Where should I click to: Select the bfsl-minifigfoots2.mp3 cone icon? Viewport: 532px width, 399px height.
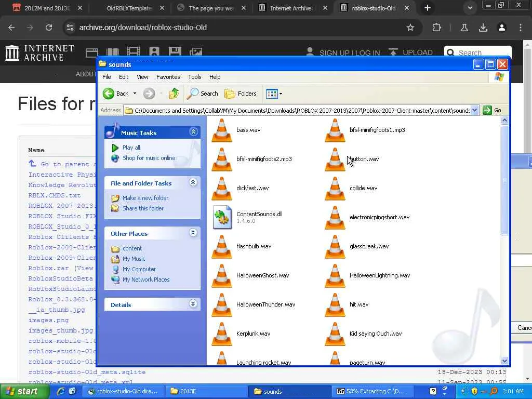[x=221, y=159]
